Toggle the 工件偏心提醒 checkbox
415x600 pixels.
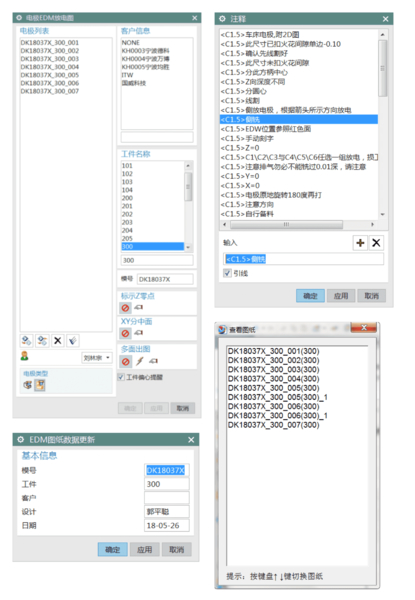(121, 377)
